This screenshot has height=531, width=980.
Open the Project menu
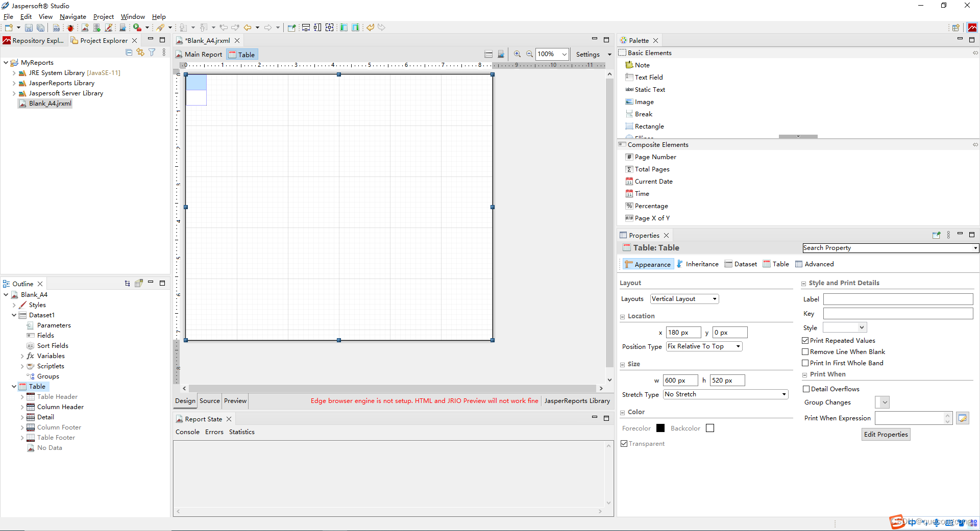[104, 16]
